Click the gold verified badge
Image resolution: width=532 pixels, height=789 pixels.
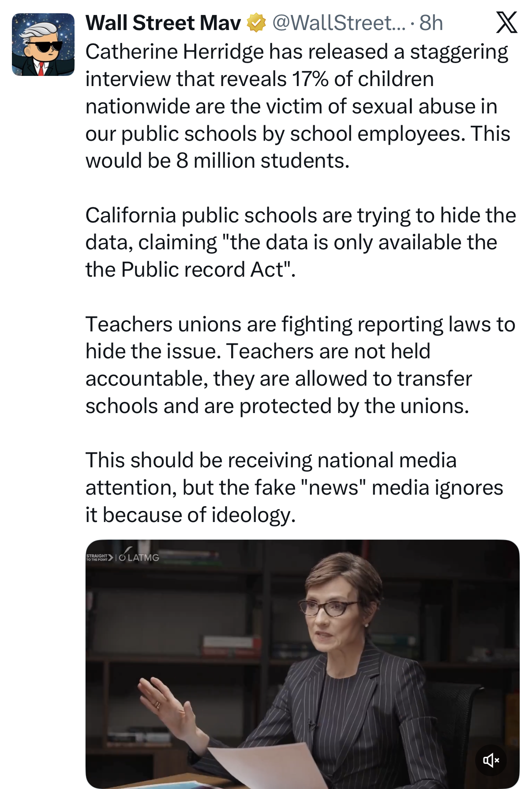coord(256,23)
